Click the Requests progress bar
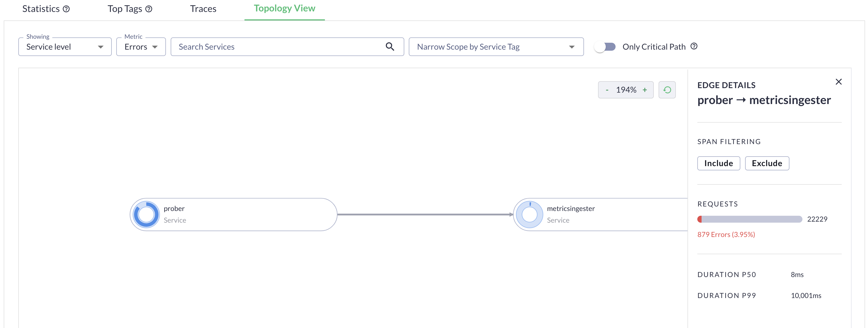868x328 pixels. pos(750,219)
